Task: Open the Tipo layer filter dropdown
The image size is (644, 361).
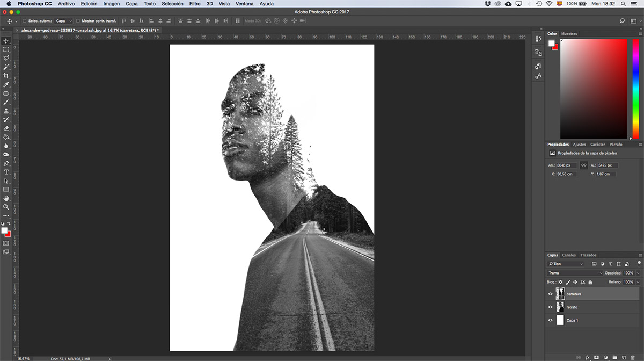Action: tap(566, 264)
